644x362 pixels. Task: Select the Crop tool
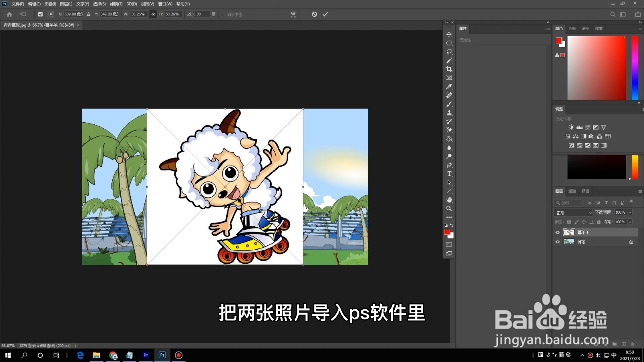[x=449, y=69]
